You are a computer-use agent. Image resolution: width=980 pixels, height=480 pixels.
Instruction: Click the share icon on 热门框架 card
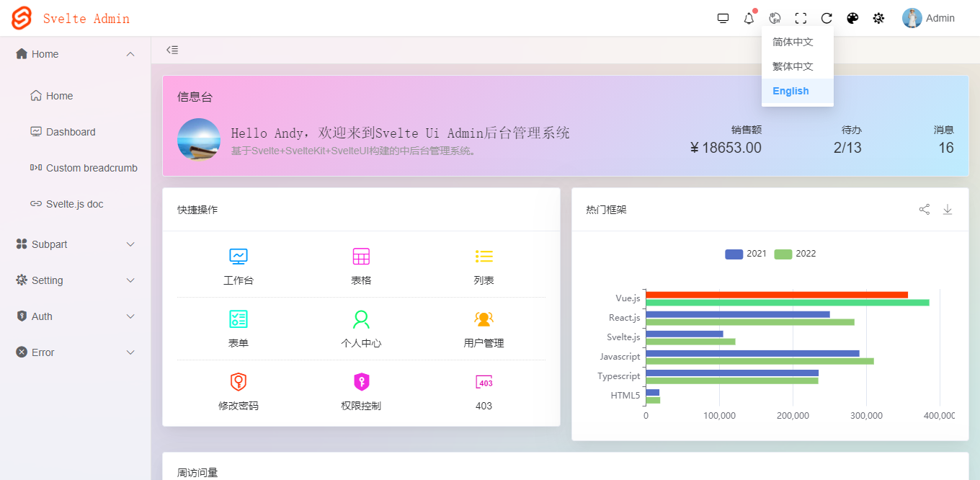pyautogui.click(x=925, y=209)
